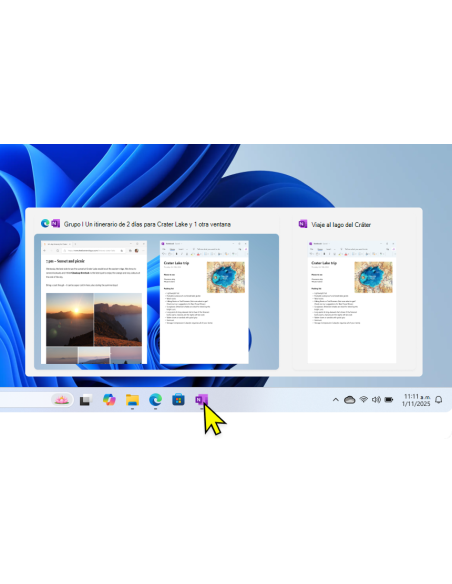Open Task View from the taskbar
The image size is (452, 584).
point(86,400)
